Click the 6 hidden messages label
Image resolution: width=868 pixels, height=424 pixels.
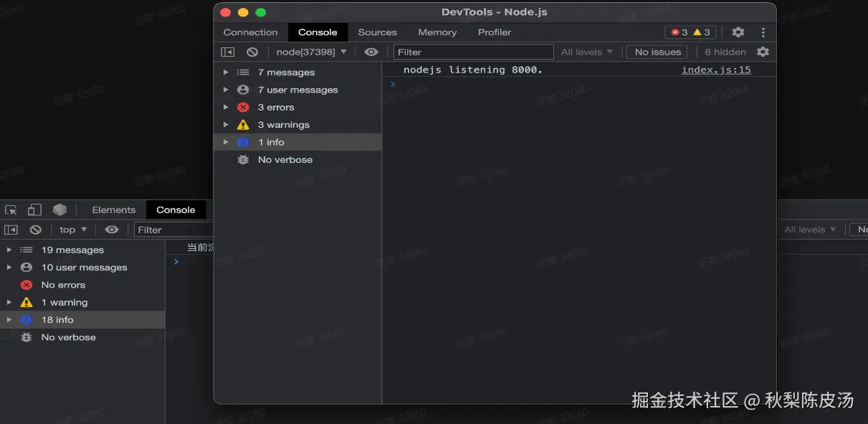click(x=725, y=52)
